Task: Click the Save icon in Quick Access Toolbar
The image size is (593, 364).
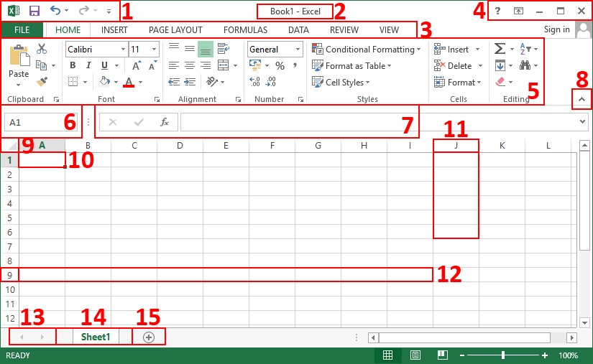Action: tap(34, 11)
